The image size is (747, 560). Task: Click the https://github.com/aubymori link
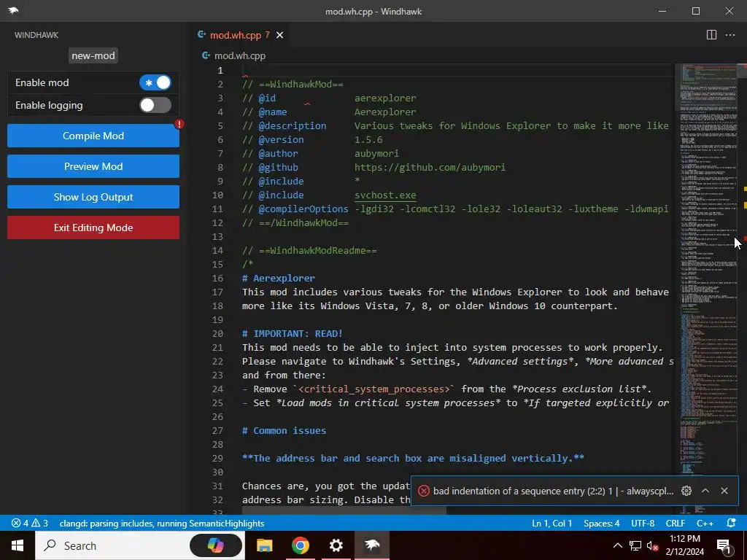pyautogui.click(x=430, y=167)
